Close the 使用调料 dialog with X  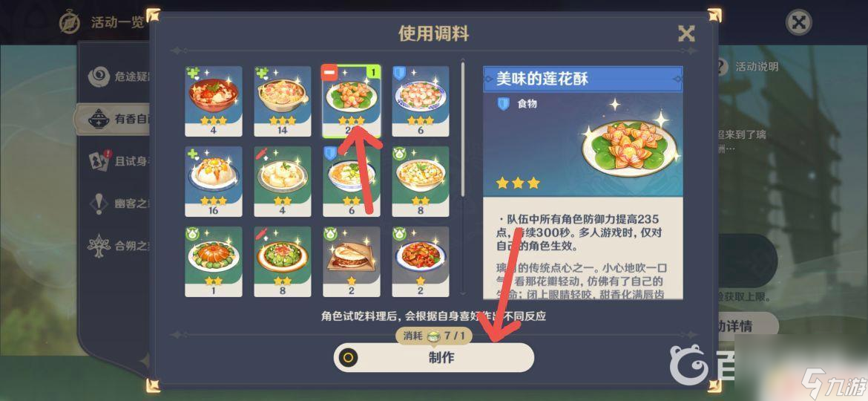[686, 33]
